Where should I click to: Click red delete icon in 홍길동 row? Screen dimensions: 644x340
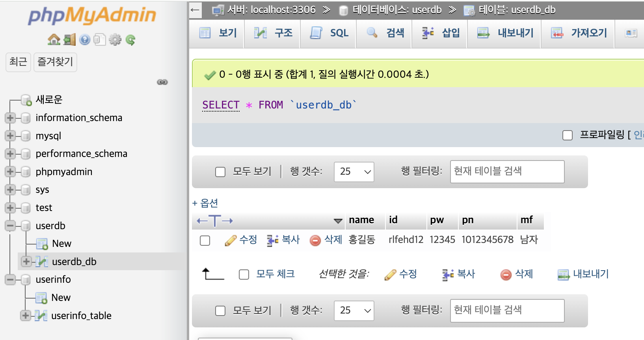point(315,240)
